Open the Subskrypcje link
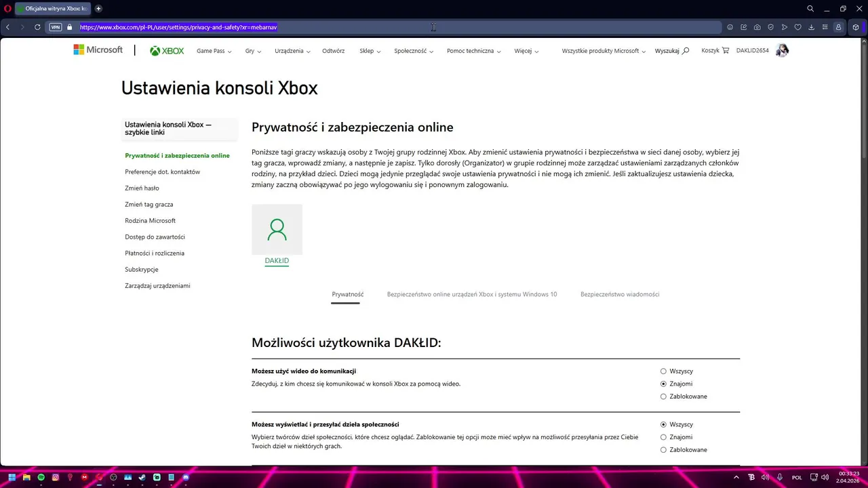The height and width of the screenshot is (488, 868). (x=141, y=269)
